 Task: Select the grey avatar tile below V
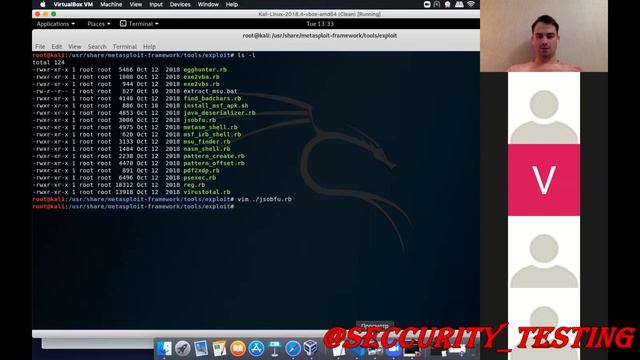point(544,252)
